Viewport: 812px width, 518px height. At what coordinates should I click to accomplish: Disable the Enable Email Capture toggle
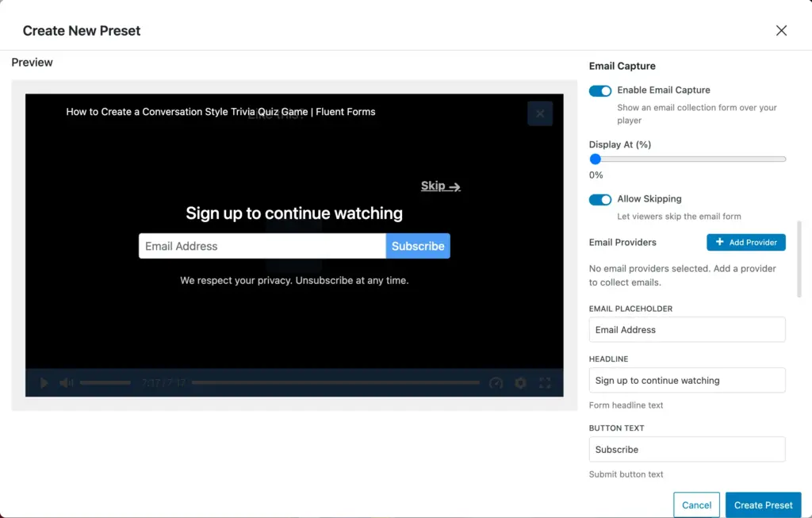coord(599,90)
